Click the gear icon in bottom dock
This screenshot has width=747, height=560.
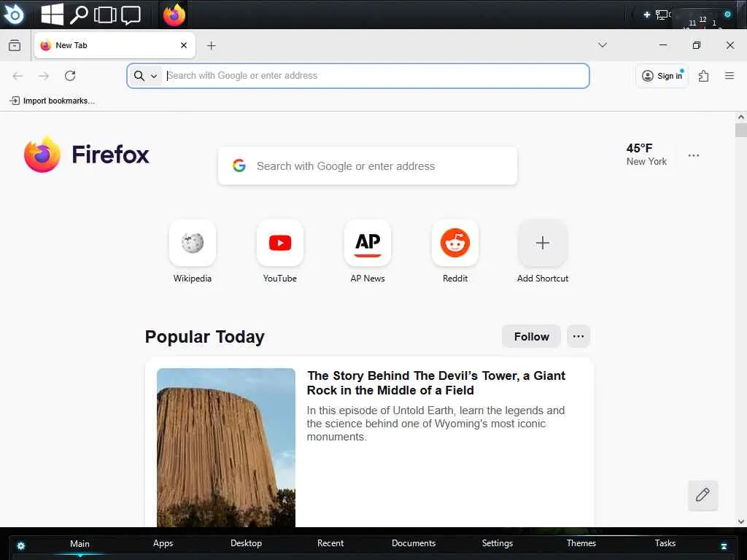[21, 545]
